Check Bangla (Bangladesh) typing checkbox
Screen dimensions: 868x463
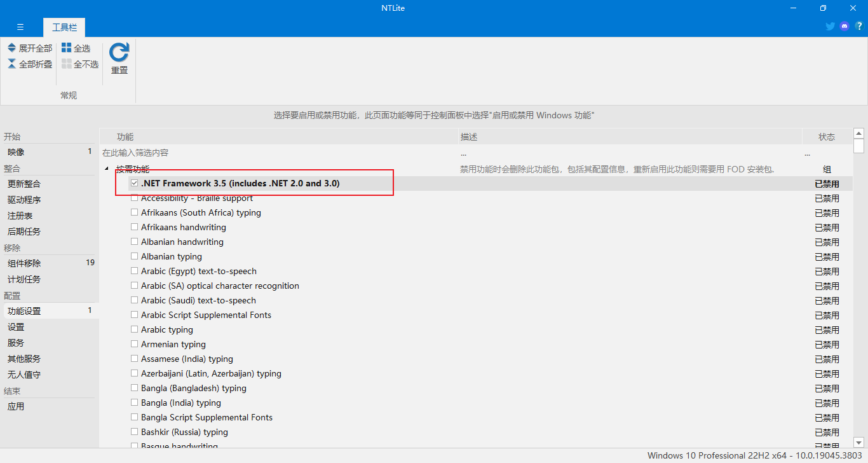coord(134,388)
